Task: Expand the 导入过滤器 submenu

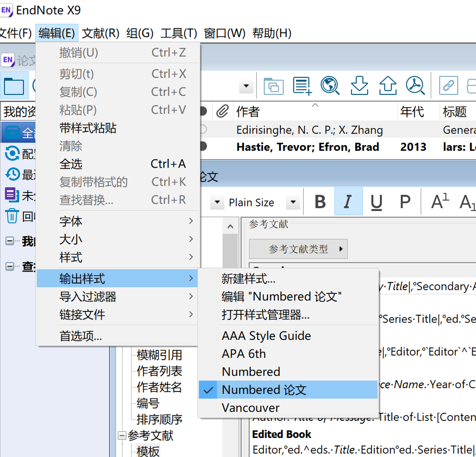Action: coord(117,297)
